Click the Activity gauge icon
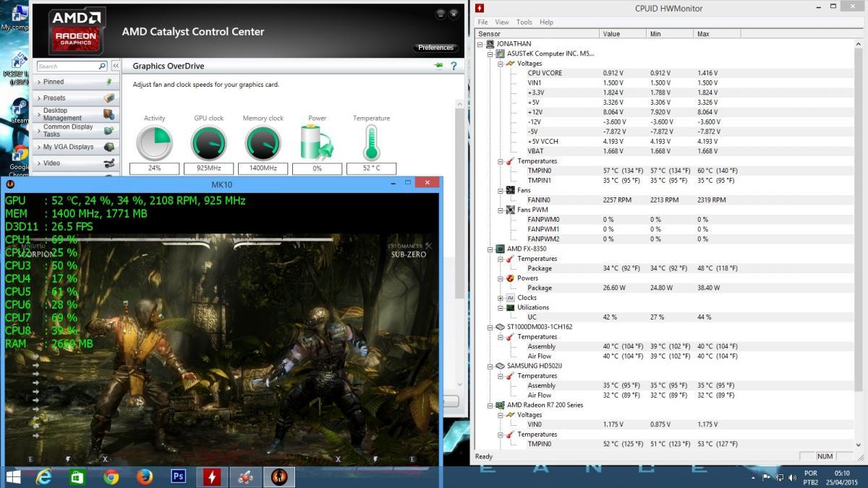The image size is (868, 488). pyautogui.click(x=154, y=143)
